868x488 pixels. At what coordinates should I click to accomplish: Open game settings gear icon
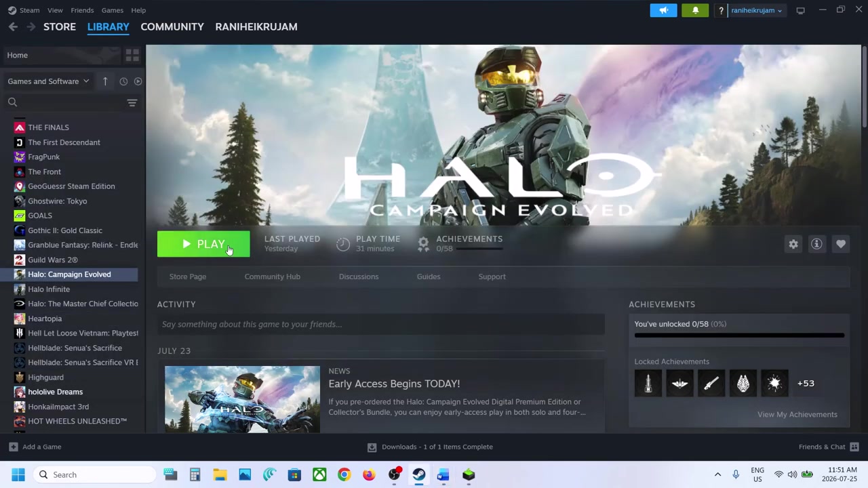click(x=793, y=244)
